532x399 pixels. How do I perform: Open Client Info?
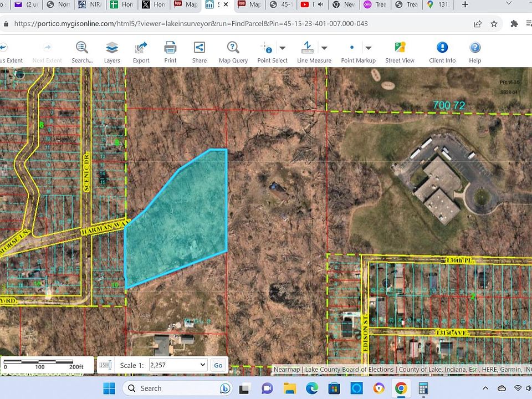[x=442, y=48]
